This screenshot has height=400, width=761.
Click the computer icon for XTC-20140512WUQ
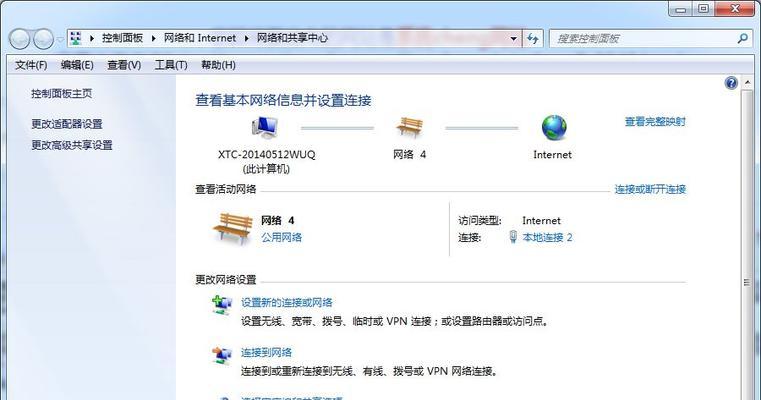pos(265,128)
